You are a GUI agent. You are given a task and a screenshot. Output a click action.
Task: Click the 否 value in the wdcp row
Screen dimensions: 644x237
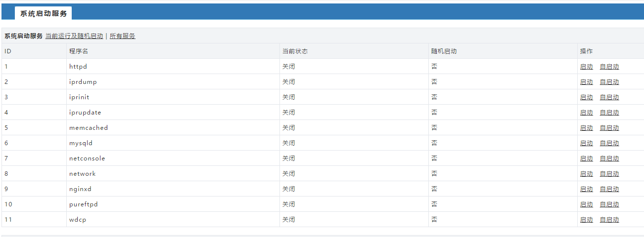pos(434,219)
